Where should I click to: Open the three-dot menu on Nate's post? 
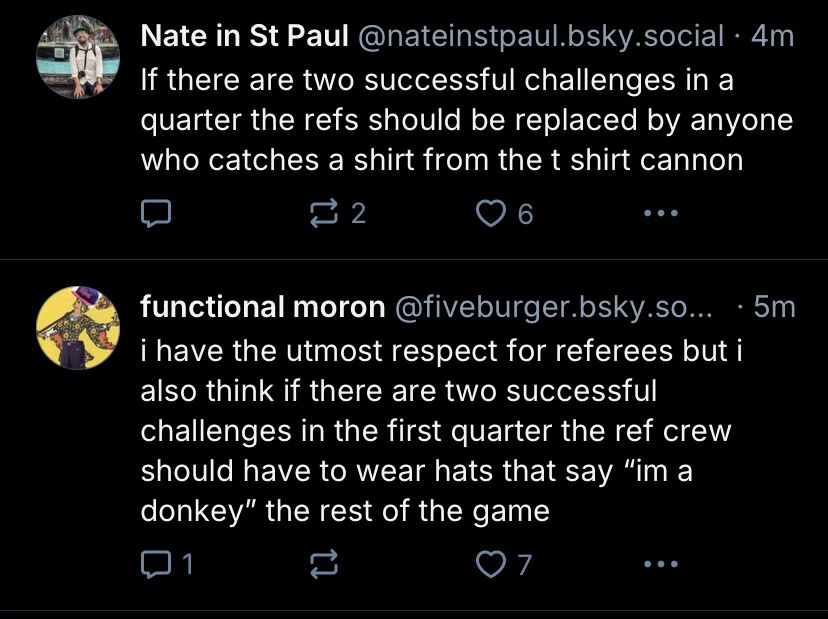pyautogui.click(x=660, y=212)
